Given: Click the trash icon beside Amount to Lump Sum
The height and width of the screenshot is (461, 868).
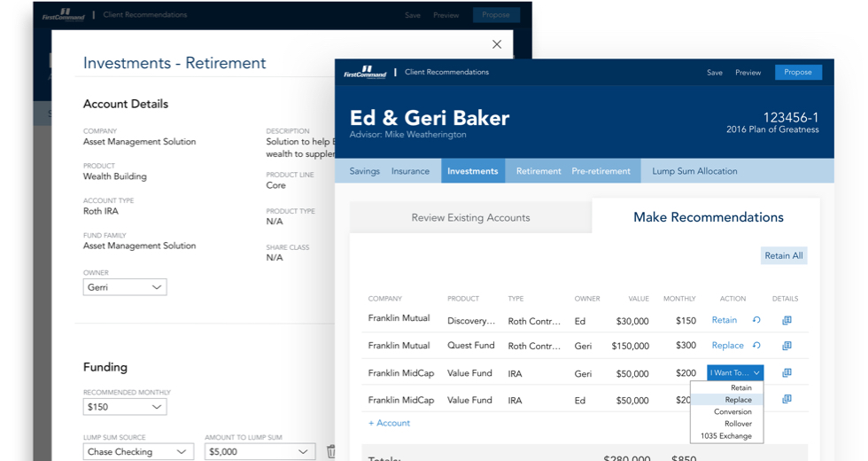Looking at the screenshot, I should click(330, 451).
